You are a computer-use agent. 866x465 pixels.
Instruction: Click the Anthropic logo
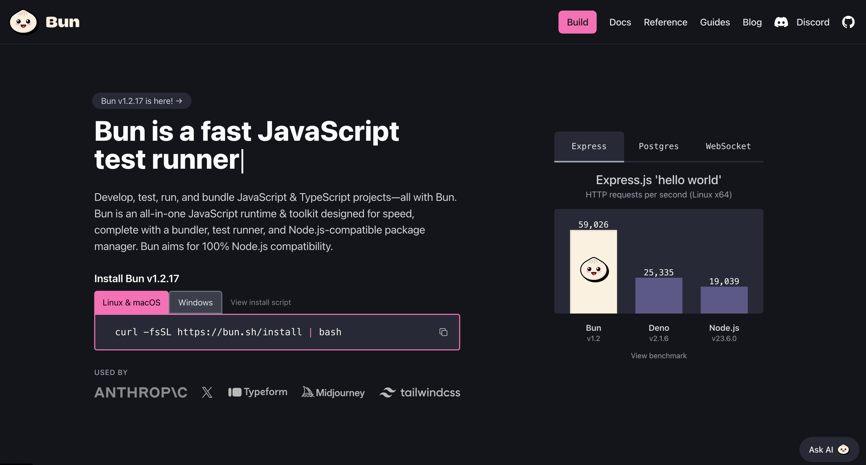[141, 393]
